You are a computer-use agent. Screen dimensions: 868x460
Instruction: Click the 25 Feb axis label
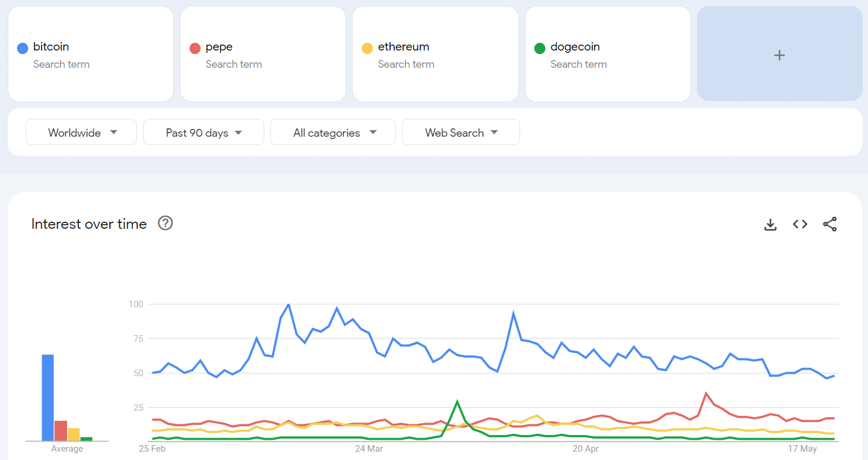tap(152, 449)
